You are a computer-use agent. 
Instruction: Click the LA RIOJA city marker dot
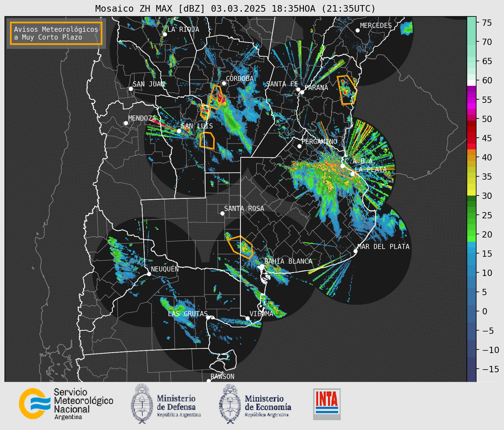[165, 34]
